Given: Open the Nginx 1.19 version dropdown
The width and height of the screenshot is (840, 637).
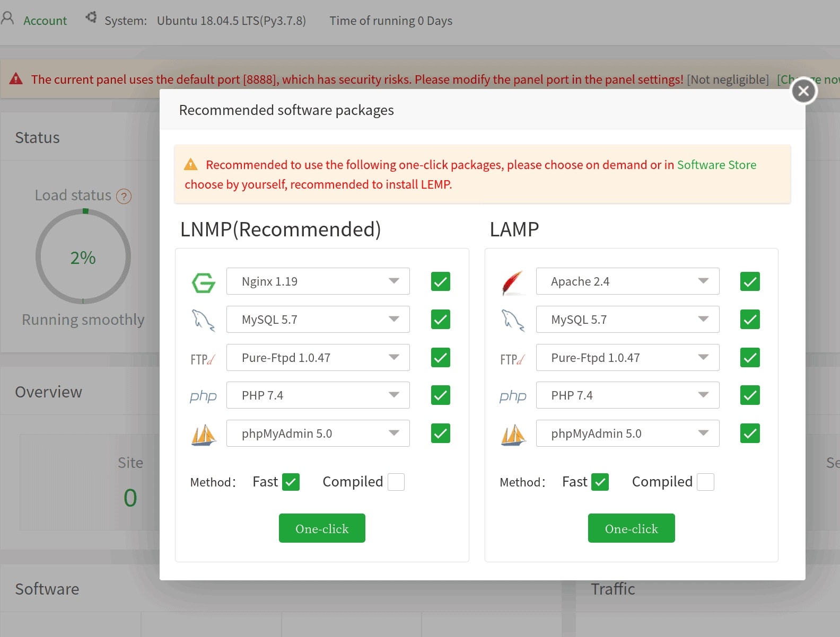Looking at the screenshot, I should tap(318, 281).
